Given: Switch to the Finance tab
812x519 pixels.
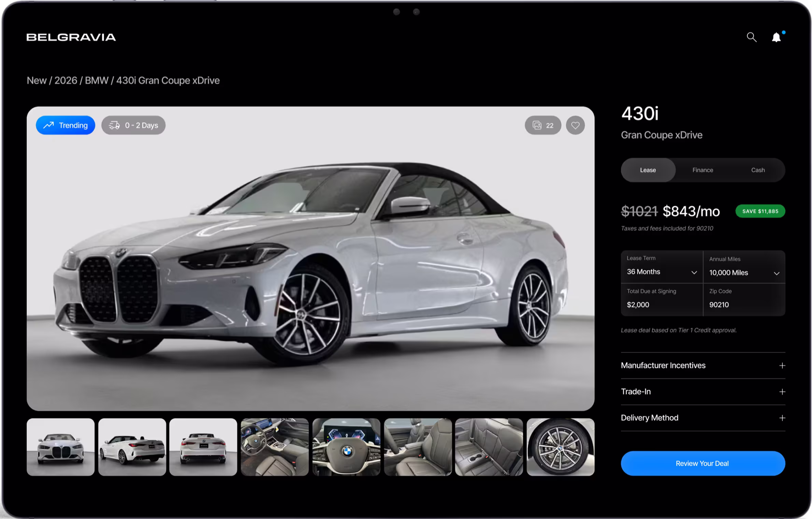Looking at the screenshot, I should (x=702, y=170).
